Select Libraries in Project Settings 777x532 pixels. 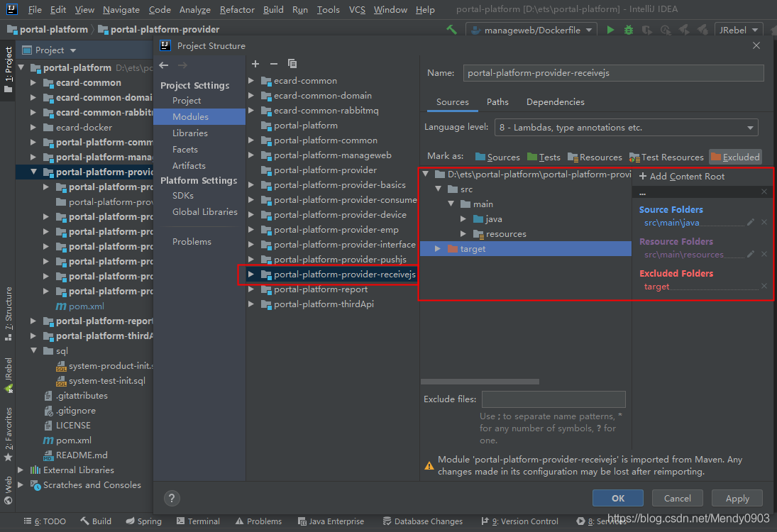click(190, 133)
